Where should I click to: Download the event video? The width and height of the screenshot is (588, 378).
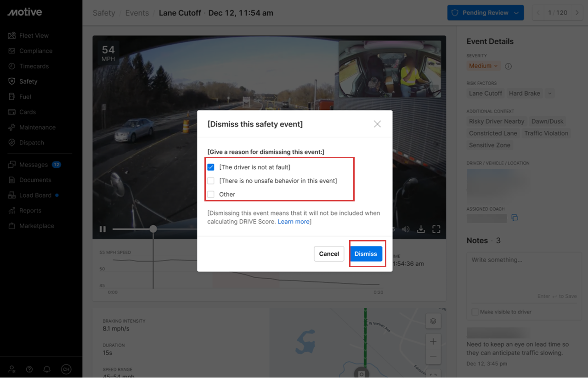[421, 229]
